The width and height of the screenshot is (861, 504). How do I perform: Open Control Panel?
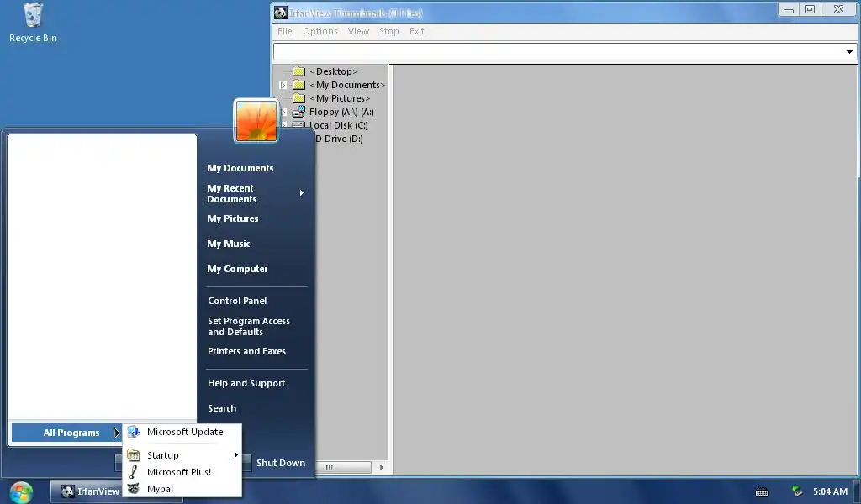tap(237, 301)
